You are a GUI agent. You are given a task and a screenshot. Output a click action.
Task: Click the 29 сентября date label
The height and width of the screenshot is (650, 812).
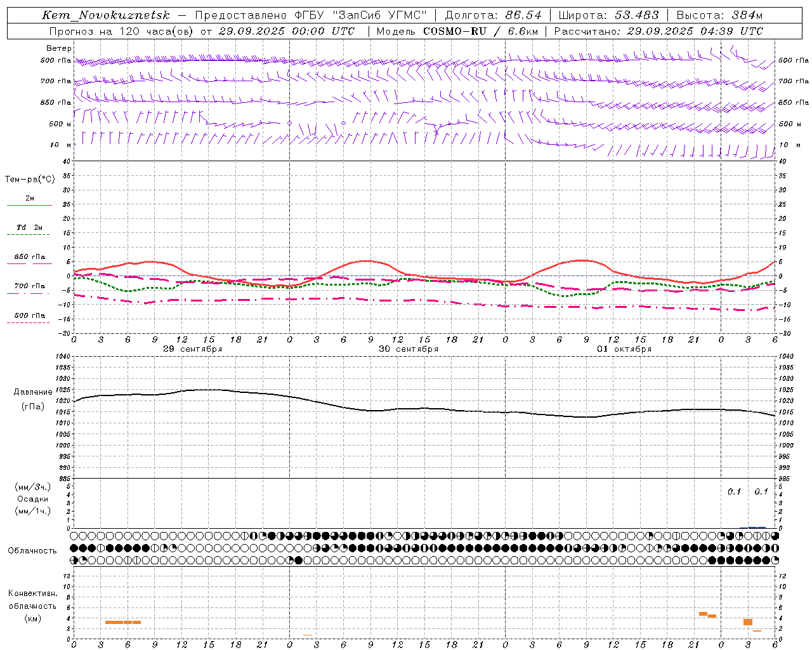(x=192, y=349)
